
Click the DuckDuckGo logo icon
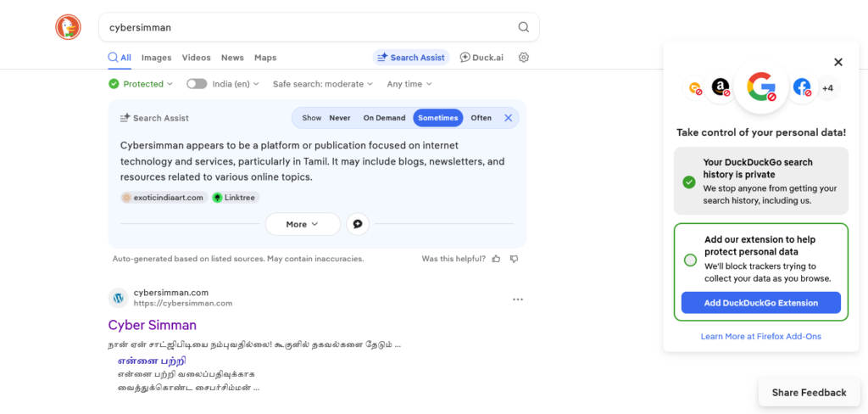68,27
